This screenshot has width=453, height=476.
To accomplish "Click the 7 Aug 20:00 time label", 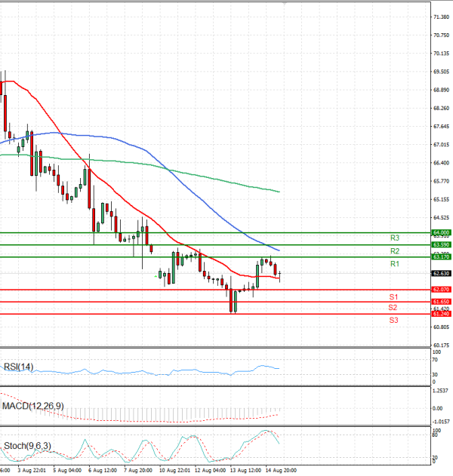I will pos(138,470).
